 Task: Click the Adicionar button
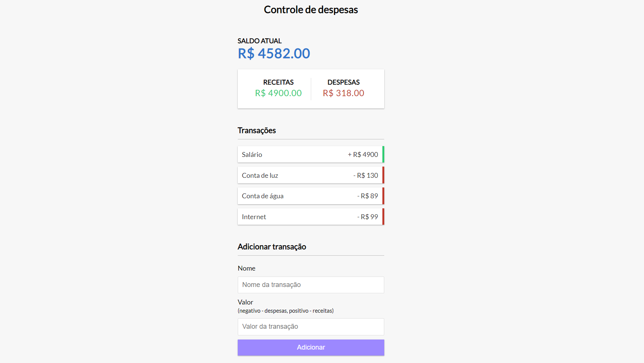(311, 347)
